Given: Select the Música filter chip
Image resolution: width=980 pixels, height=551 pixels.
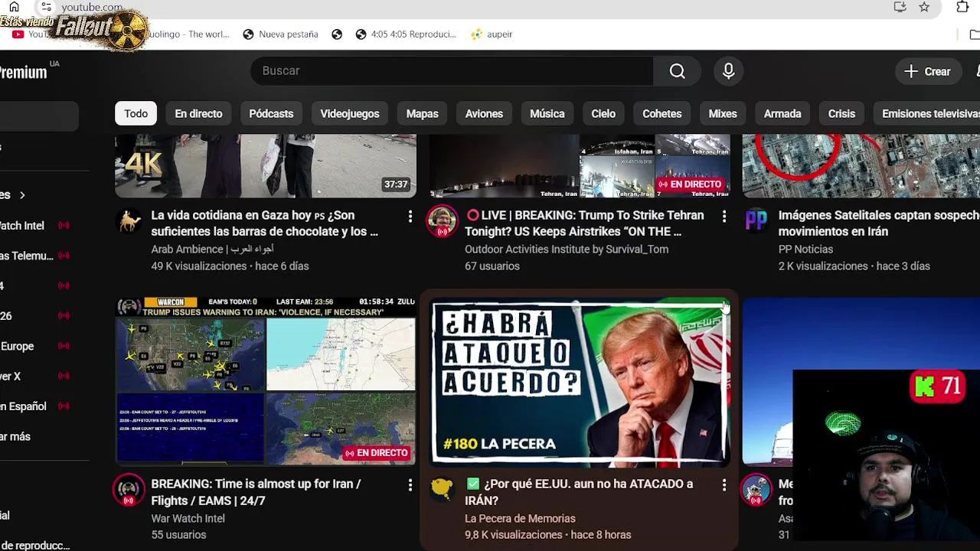Looking at the screenshot, I should click(547, 113).
